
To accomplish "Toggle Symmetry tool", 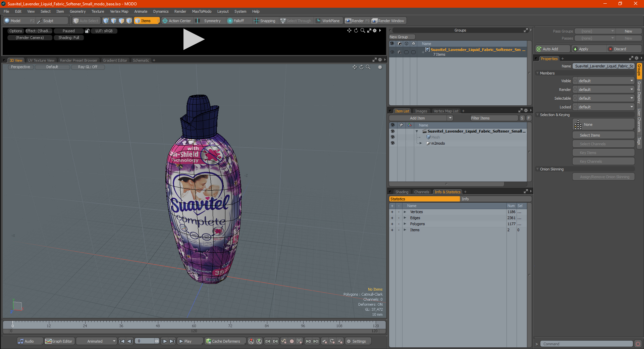I will tap(209, 21).
